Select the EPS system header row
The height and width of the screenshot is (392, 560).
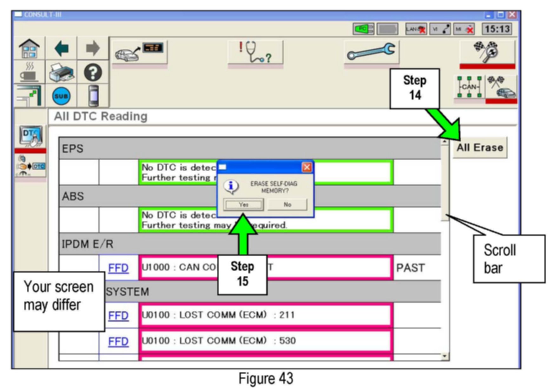tap(250, 148)
